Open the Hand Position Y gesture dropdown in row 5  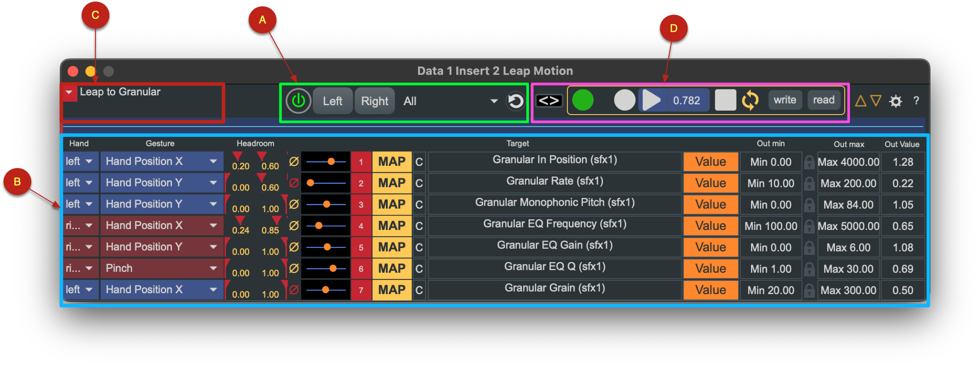point(162,247)
